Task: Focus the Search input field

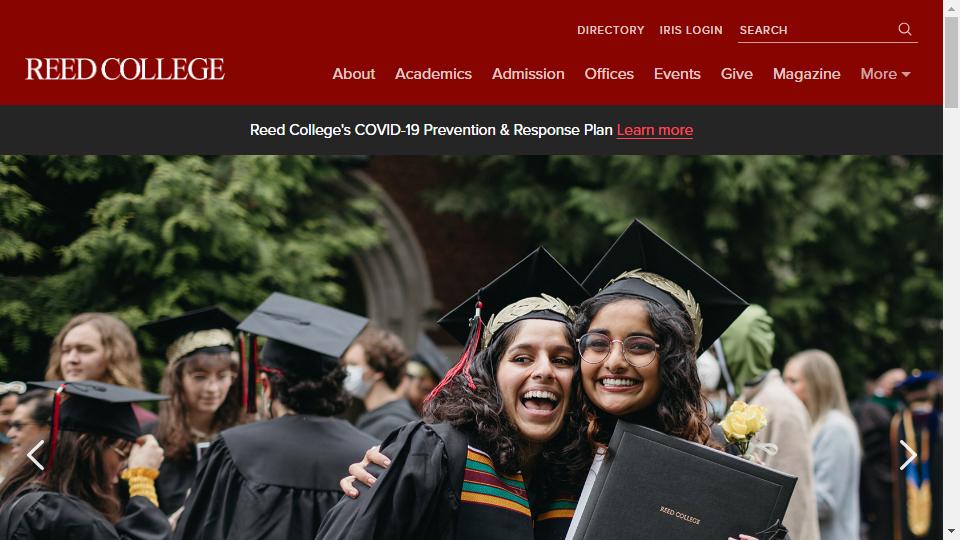Action: (816, 30)
